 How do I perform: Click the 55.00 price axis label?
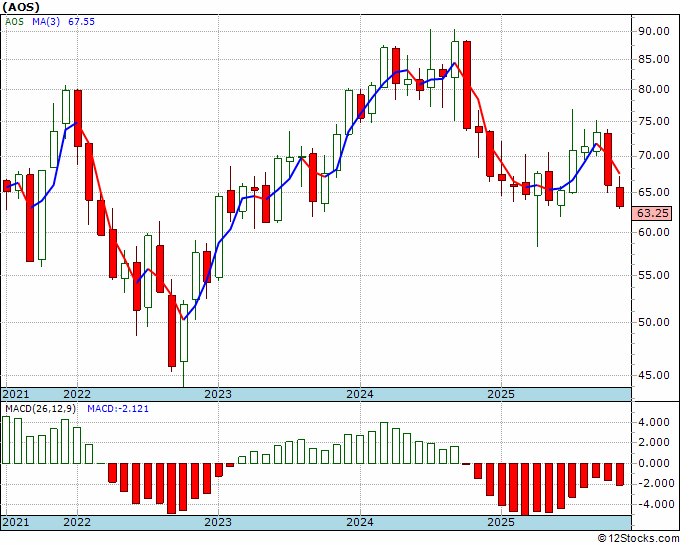tap(654, 275)
